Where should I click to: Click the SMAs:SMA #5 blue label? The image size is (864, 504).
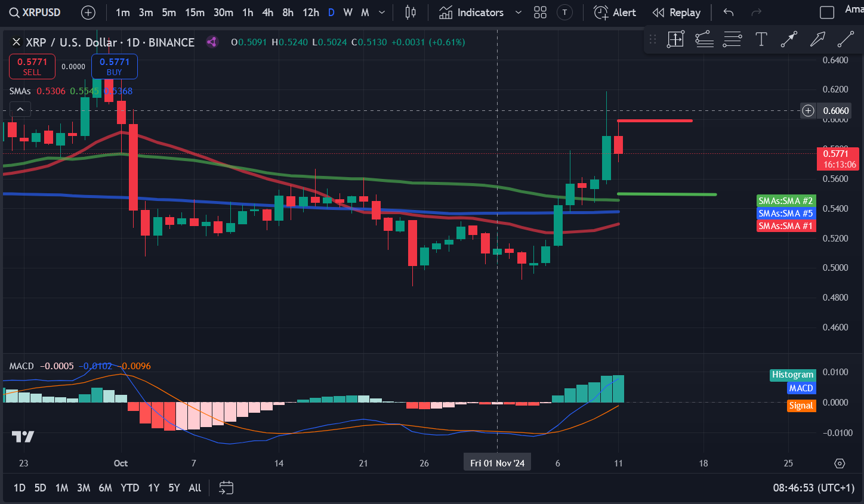pyautogui.click(x=786, y=214)
